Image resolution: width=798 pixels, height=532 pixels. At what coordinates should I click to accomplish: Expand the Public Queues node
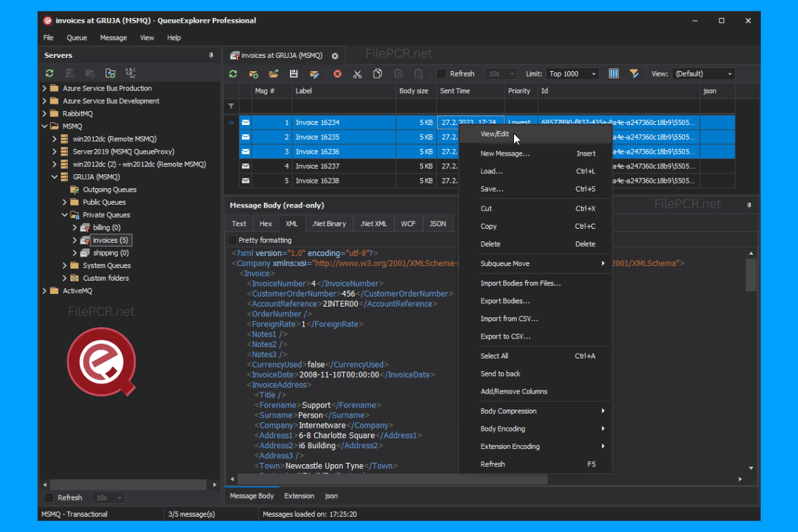65,202
